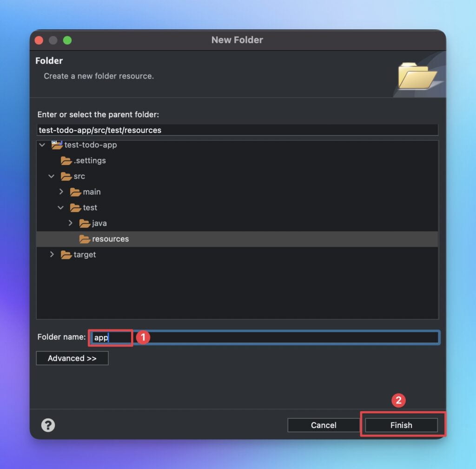The height and width of the screenshot is (469, 476).
Task: Click the parent folder path field
Action: [238, 130]
